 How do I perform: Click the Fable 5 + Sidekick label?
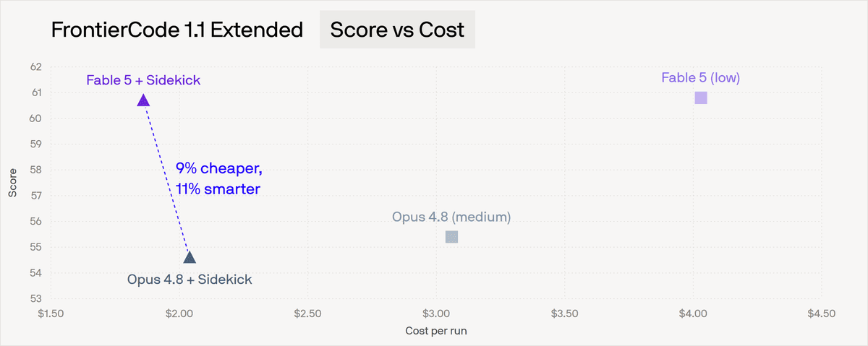tap(143, 79)
